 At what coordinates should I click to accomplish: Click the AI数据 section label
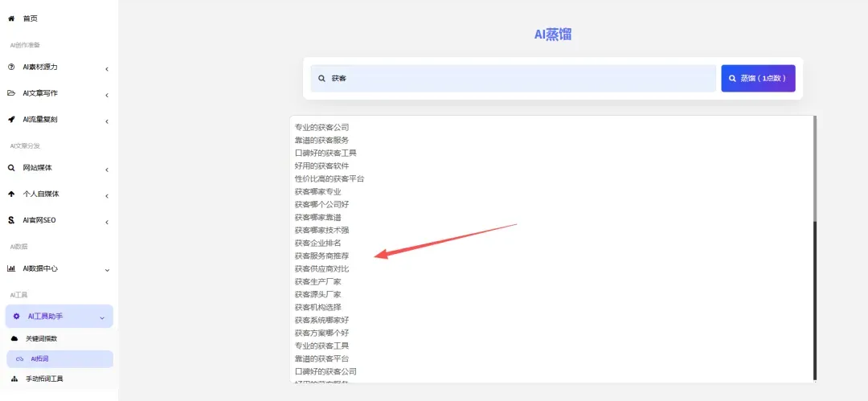pyautogui.click(x=18, y=247)
